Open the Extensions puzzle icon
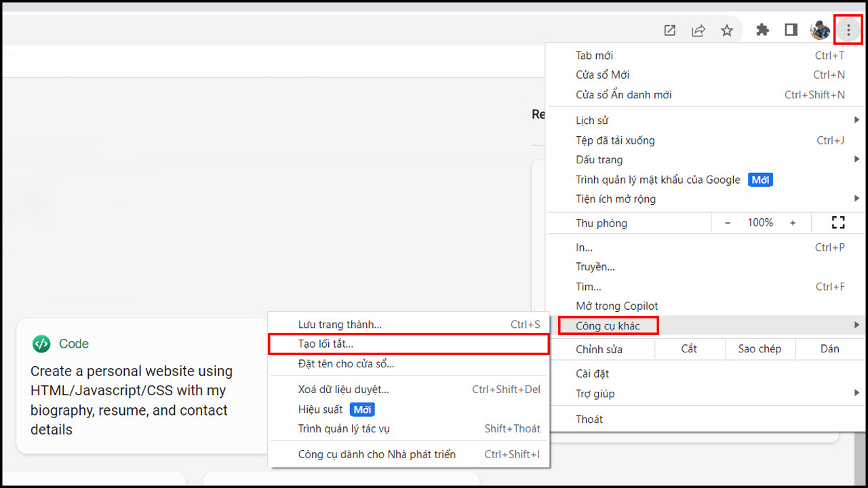This screenshot has height=488, width=868. (762, 30)
